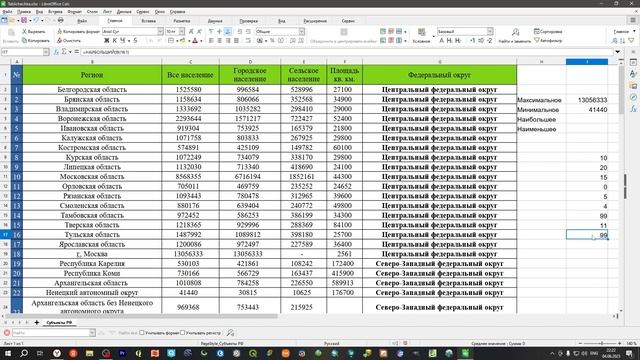Click the Copy (Копировать) button
The image size is (640, 360).
[36, 40]
